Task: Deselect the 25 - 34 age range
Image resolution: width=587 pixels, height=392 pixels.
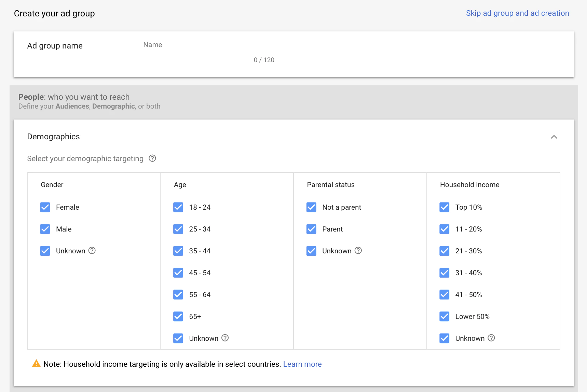Action: pos(178,229)
